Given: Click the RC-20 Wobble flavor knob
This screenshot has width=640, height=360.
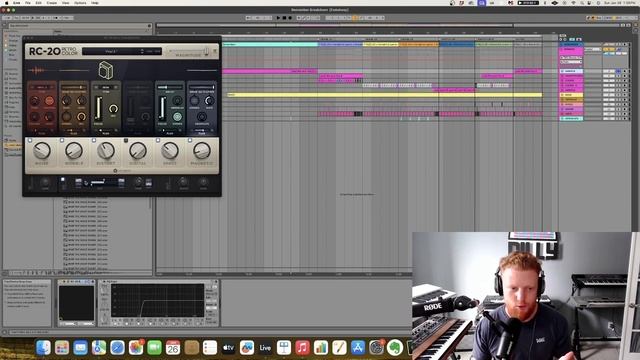Looking at the screenshot, I should coord(74,151).
